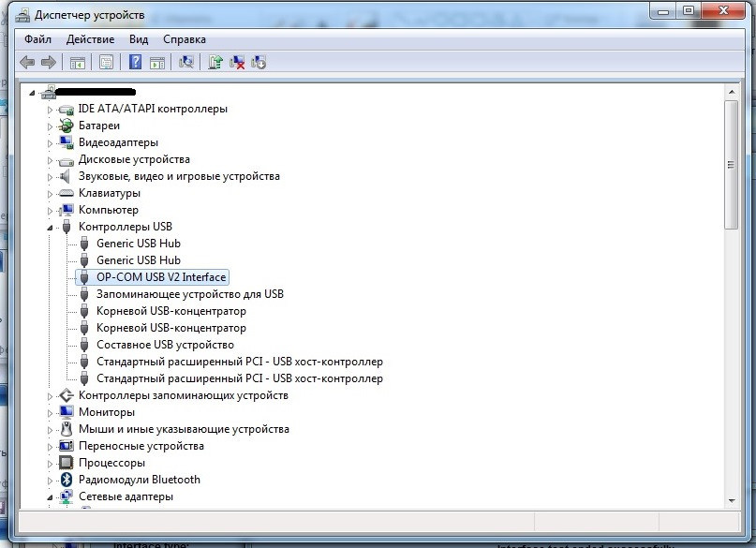Click the Back arrow toolbar icon

pyautogui.click(x=27, y=62)
